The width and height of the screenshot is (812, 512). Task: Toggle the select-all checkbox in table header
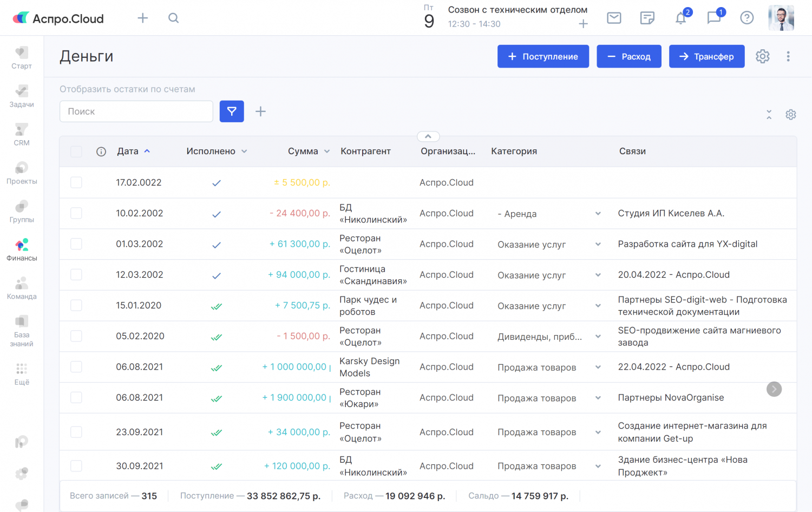coord(76,152)
